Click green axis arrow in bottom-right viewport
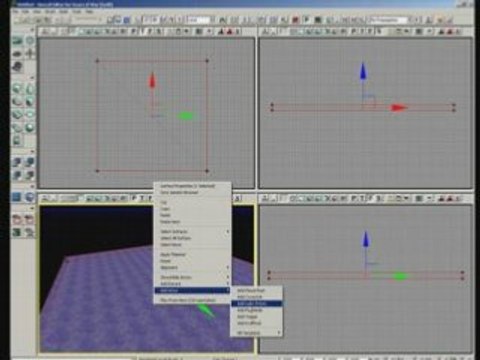The height and width of the screenshot is (360, 480). point(400,276)
